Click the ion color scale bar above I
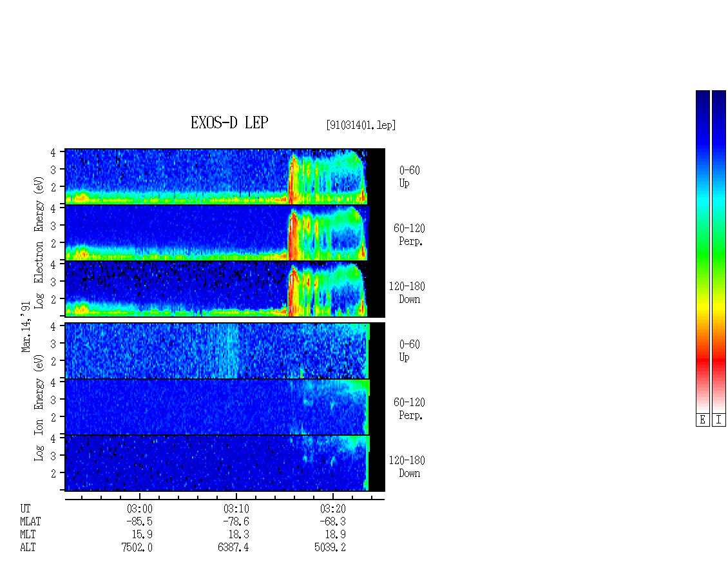 pos(719,251)
